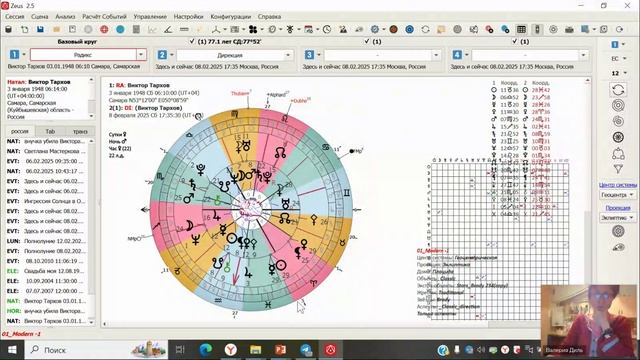This screenshot has height=360, width=640.
Task: Click the teal overlapping circles toolbar icon
Action: (505, 29)
